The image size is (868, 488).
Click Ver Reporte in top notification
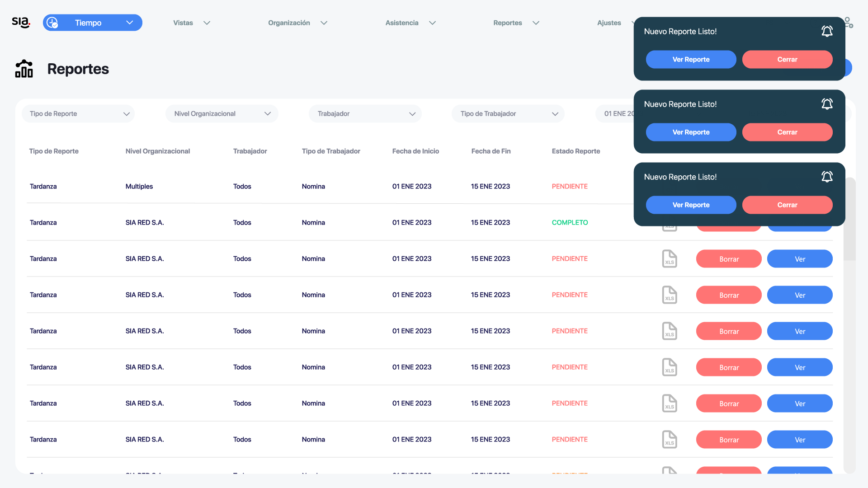pyautogui.click(x=691, y=60)
